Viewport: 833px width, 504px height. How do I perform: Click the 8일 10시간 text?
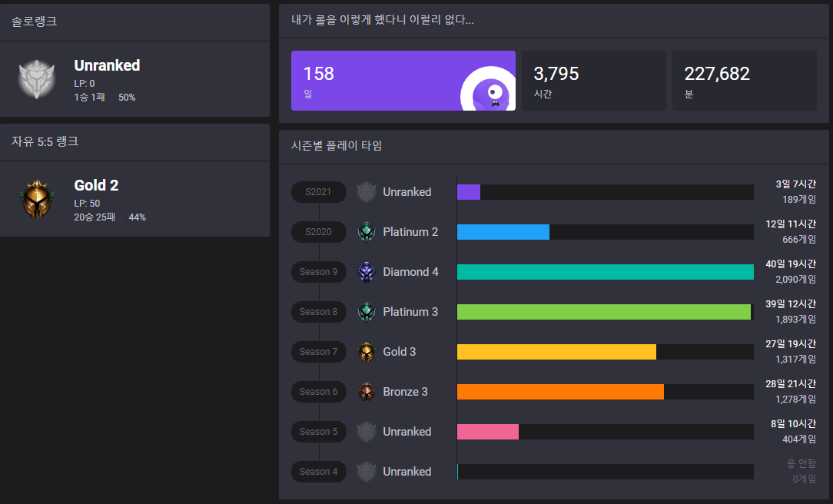coord(793,424)
